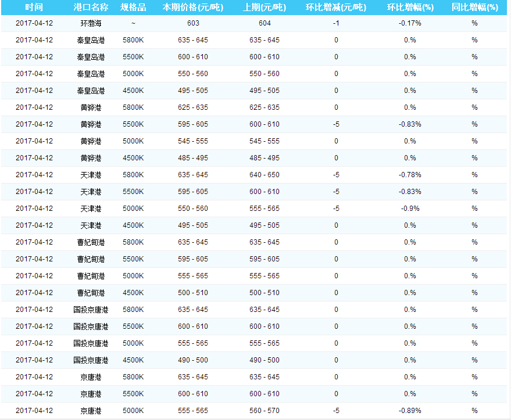The image size is (511, 420).
Task: Select the 环比增减(元/吨) column header
Action: pos(336,8)
